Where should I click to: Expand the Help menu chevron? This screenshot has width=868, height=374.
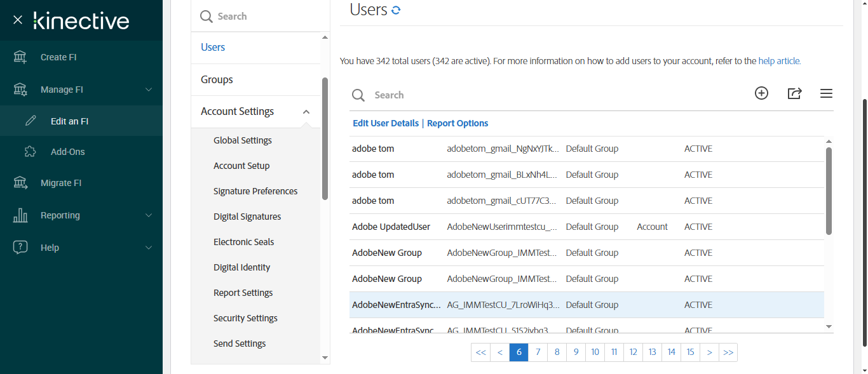149,248
